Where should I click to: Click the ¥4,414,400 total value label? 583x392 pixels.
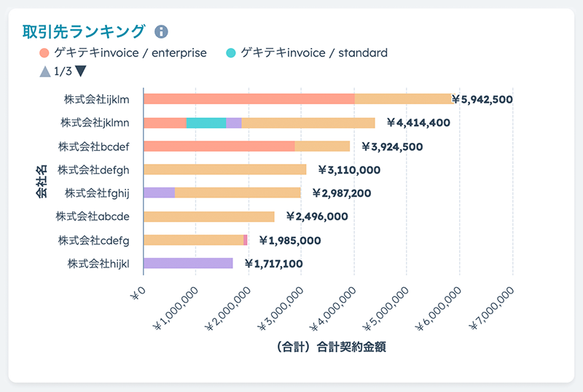[418, 123]
